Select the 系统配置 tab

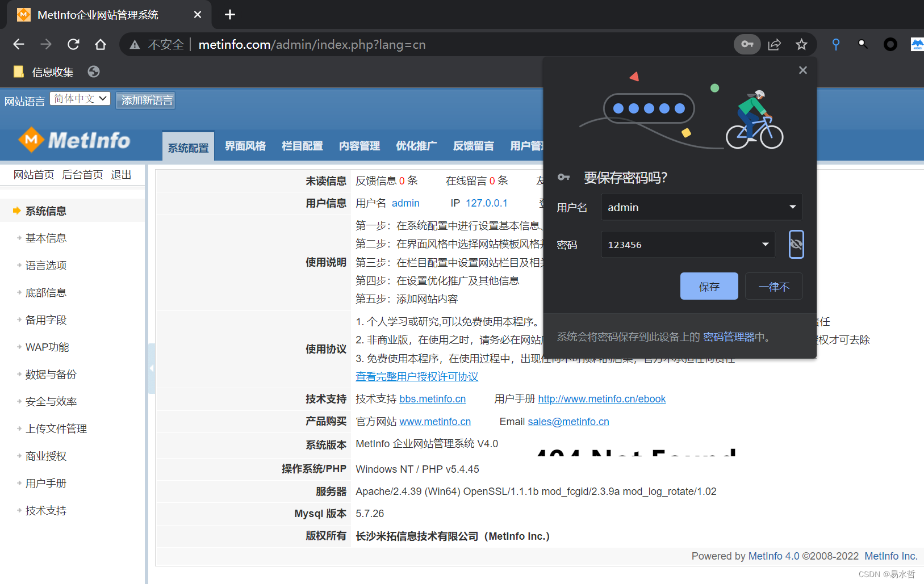(188, 147)
